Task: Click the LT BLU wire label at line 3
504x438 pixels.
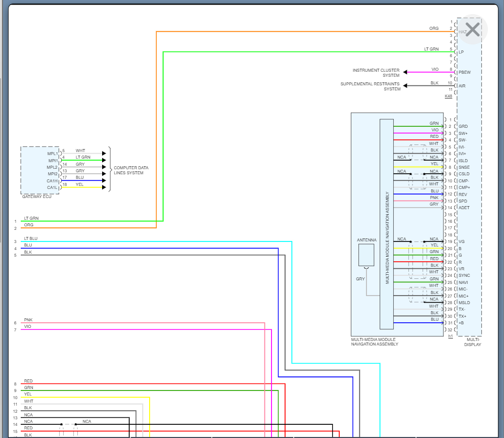Action: pos(30,238)
